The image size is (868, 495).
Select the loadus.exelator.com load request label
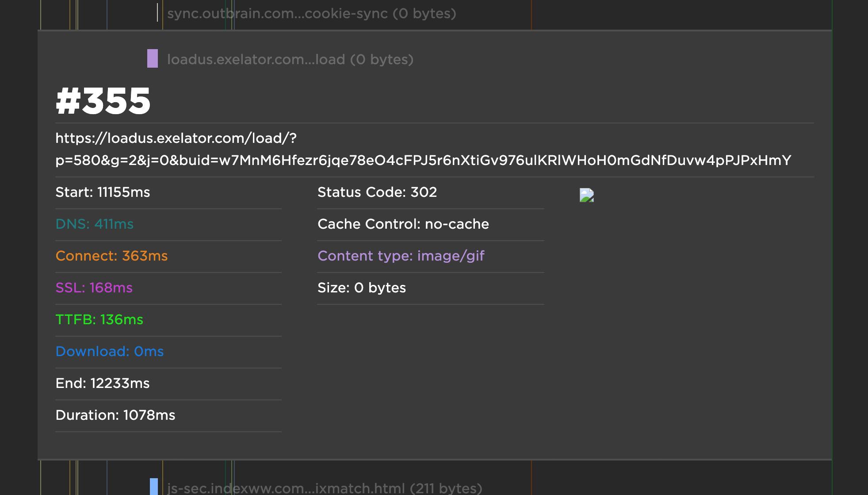pos(290,59)
